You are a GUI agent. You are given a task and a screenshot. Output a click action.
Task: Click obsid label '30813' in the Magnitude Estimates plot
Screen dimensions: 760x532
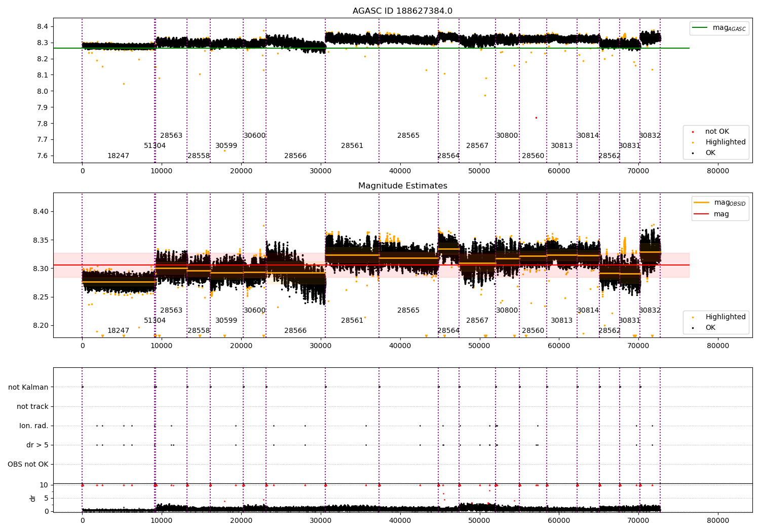click(x=561, y=321)
